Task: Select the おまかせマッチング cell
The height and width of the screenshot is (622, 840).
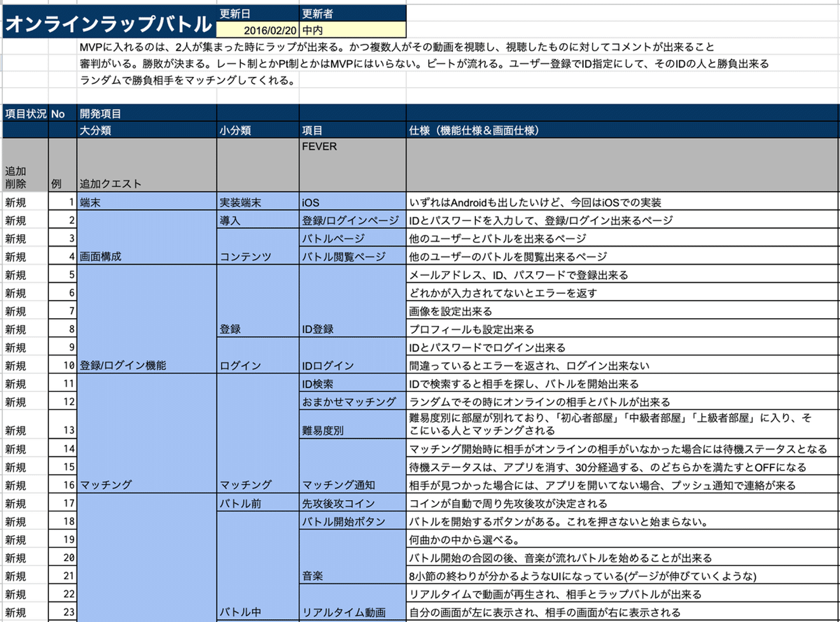Action: [352, 401]
